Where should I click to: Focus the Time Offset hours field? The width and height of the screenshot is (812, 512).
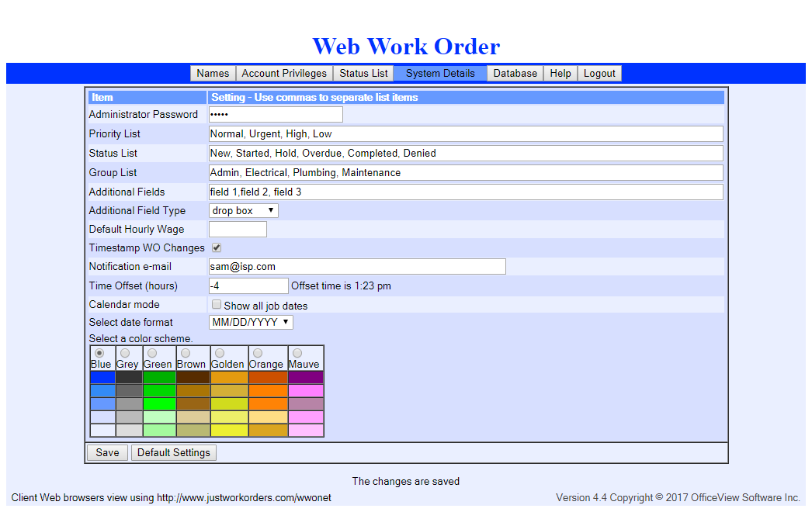tap(248, 285)
